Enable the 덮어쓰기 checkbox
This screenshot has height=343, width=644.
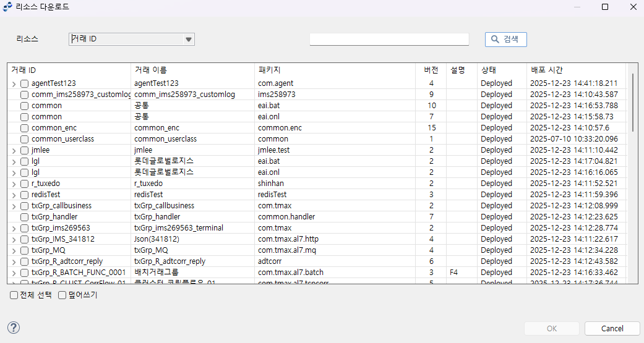point(62,295)
